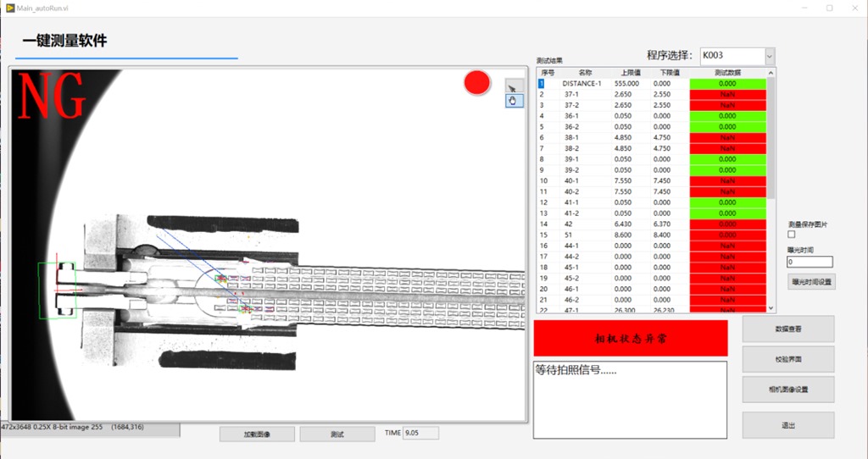Click the results table vertical scrollbar thumb

tap(771, 138)
